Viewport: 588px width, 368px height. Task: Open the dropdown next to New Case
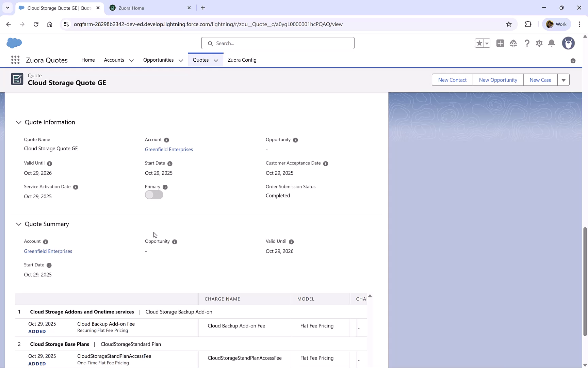[563, 80]
